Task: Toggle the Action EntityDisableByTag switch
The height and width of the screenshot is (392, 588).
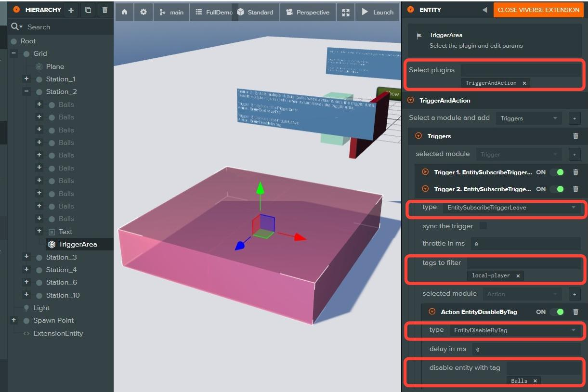Action: (557, 312)
